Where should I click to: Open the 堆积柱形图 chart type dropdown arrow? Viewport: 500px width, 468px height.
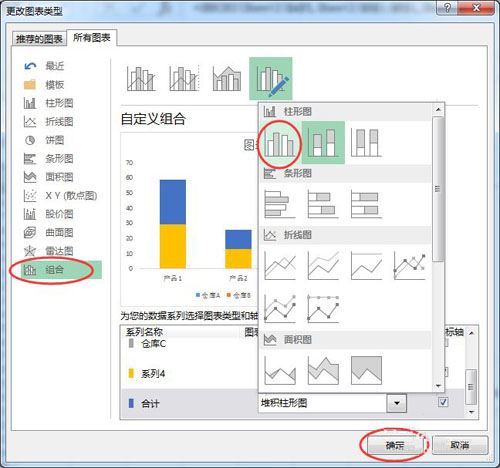tap(396, 403)
